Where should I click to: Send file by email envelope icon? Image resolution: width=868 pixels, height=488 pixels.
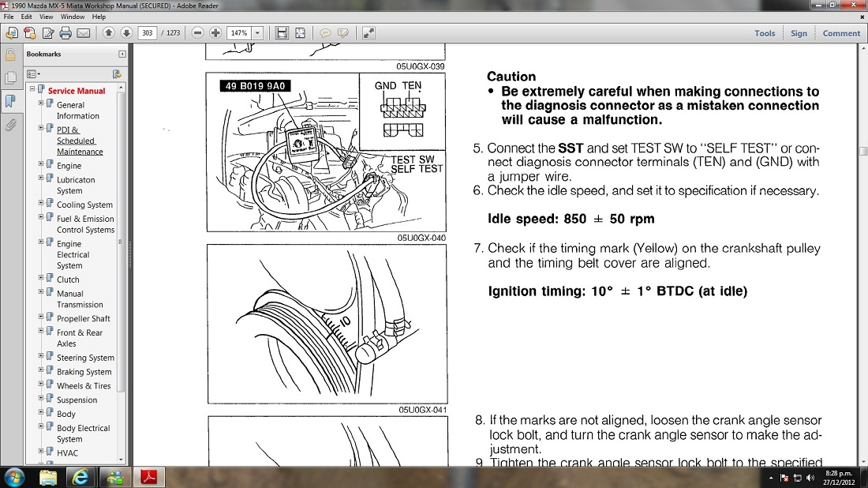pos(84,33)
